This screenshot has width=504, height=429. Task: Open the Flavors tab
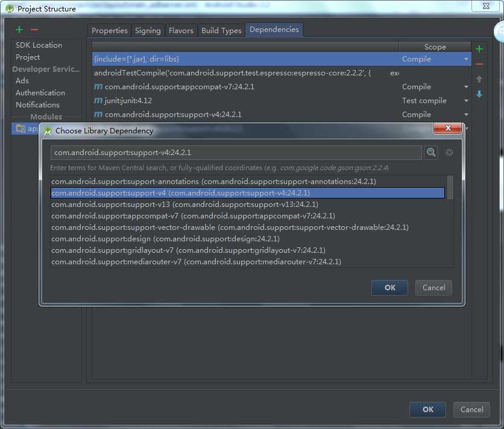pyautogui.click(x=181, y=31)
